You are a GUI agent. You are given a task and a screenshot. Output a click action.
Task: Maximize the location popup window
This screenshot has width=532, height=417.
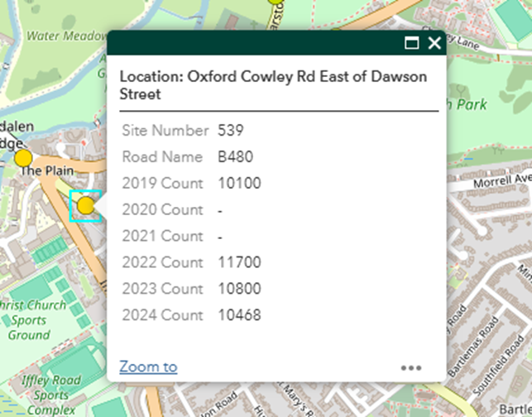[411, 44]
